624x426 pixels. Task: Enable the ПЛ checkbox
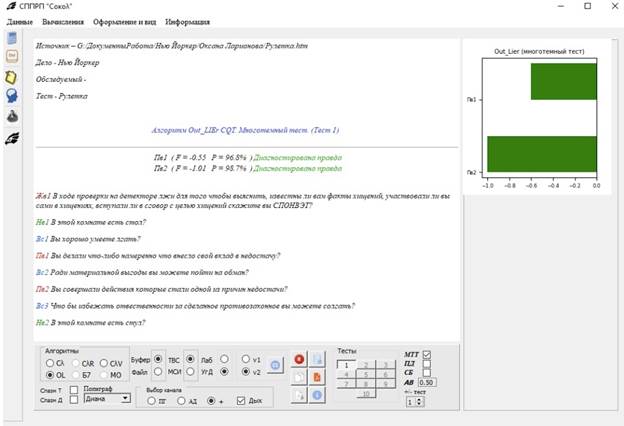427,363
